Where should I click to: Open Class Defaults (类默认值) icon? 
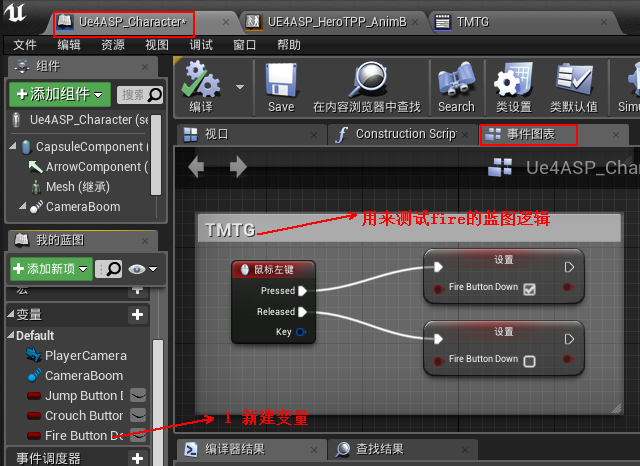pos(574,79)
